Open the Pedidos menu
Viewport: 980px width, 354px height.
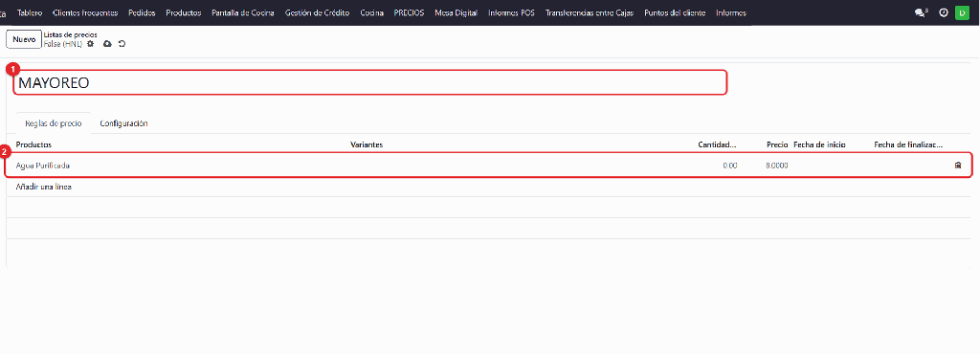coord(142,12)
